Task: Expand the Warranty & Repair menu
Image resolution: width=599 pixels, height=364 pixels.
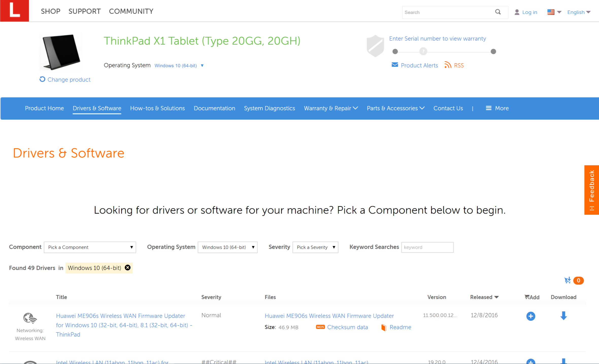Action: coord(331,108)
